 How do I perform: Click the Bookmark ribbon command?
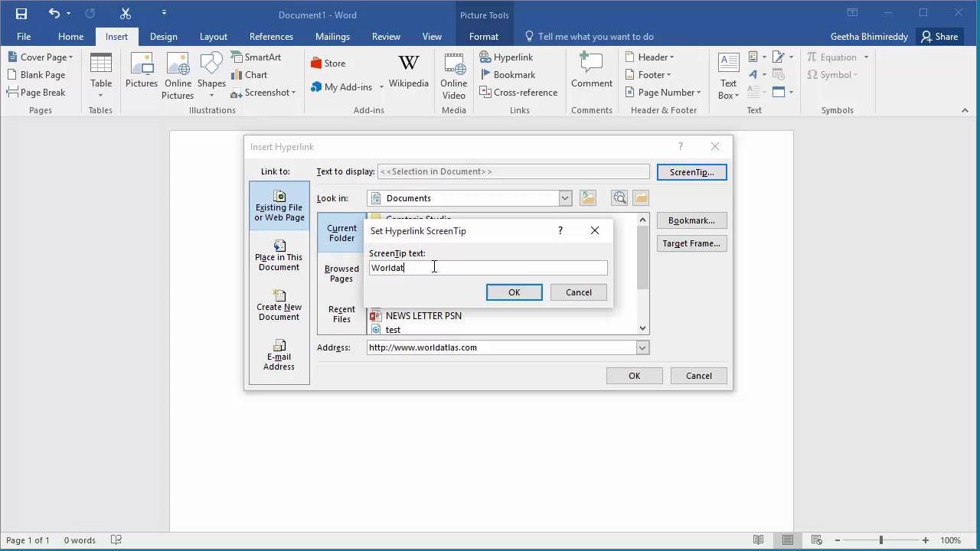(507, 75)
